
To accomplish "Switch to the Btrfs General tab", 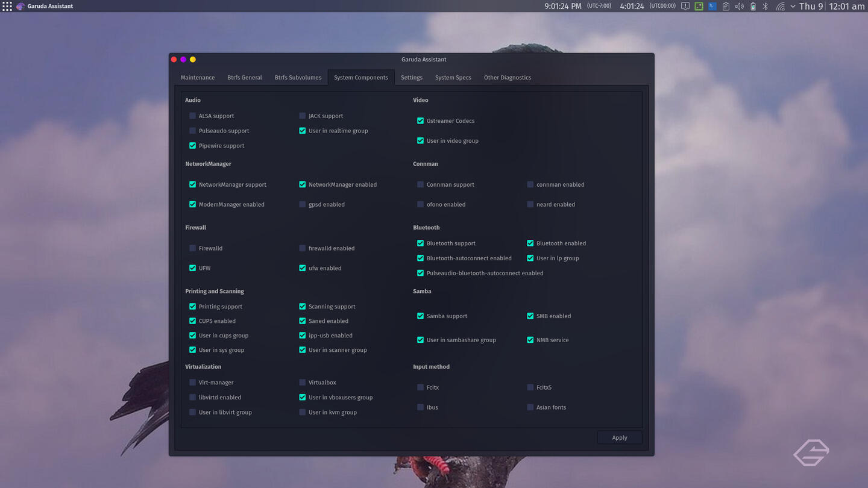I will [x=245, y=77].
